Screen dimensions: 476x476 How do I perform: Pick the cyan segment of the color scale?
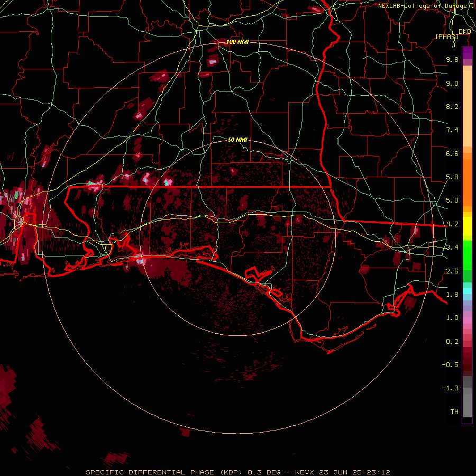(467, 290)
